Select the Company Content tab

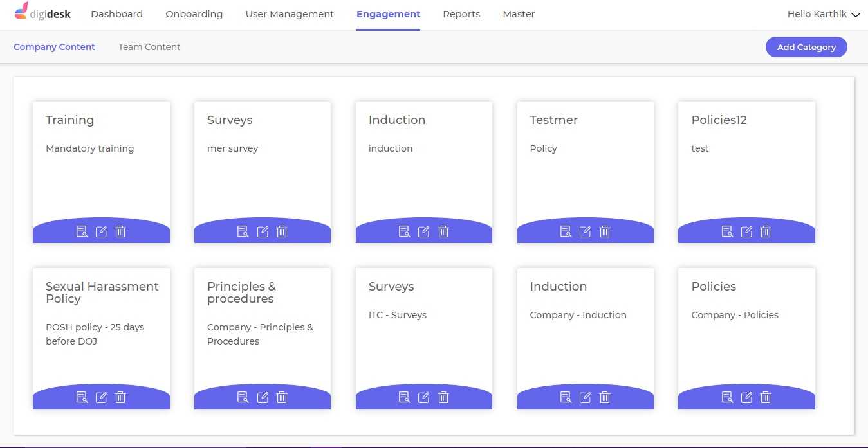pyautogui.click(x=54, y=47)
